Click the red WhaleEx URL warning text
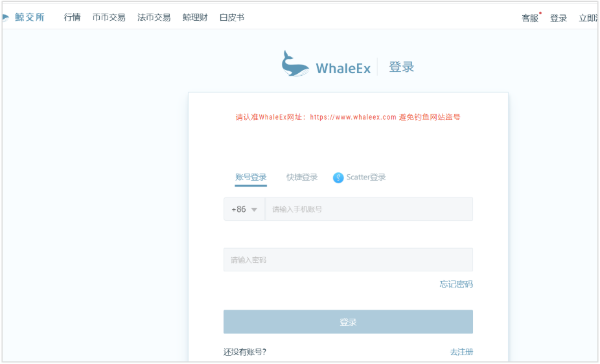This screenshot has width=600, height=364. (x=348, y=117)
